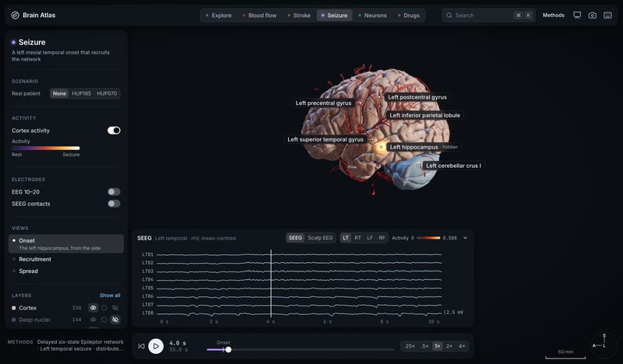Click the Deep nuclei layer color swatch
The image size is (623, 364).
click(x=14, y=320)
